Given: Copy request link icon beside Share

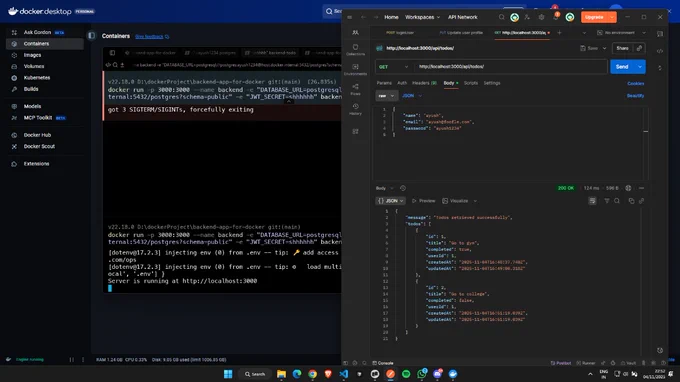Looking at the screenshot, I should coord(639,48).
